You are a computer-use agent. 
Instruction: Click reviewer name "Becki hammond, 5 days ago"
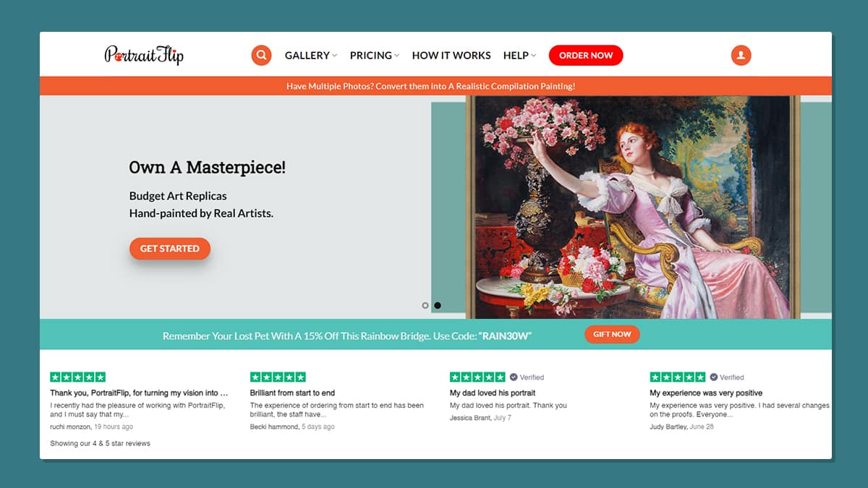292,427
